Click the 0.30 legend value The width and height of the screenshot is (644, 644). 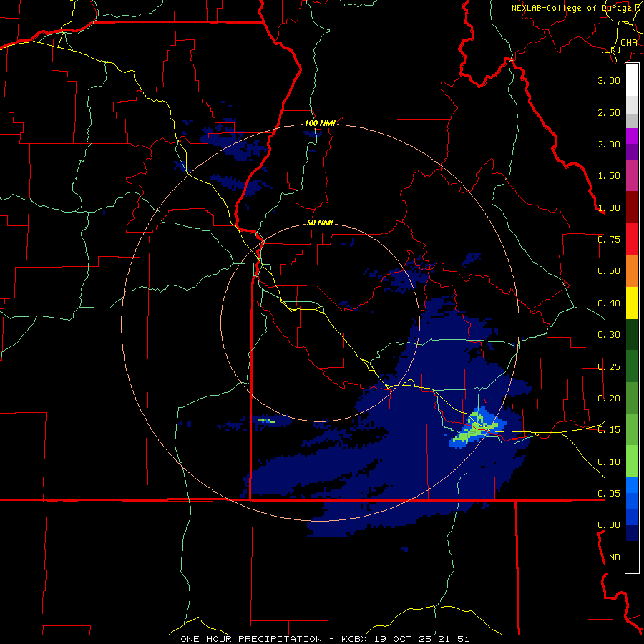609,335
